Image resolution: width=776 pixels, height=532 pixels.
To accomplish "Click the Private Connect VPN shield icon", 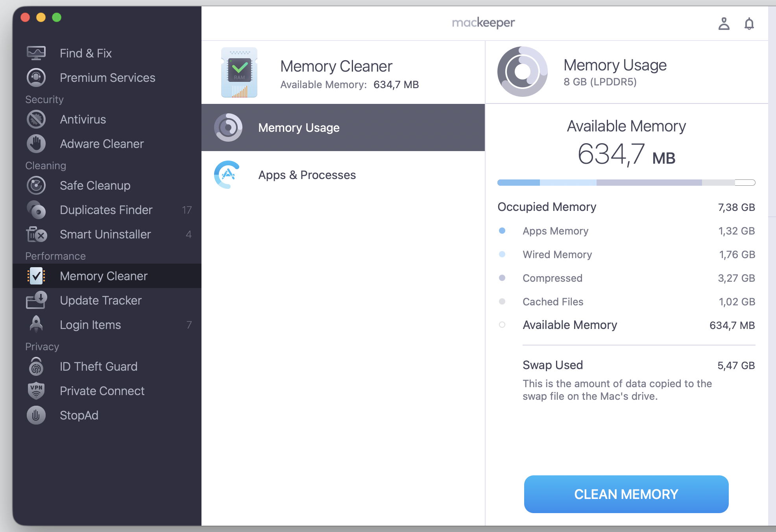I will click(36, 391).
